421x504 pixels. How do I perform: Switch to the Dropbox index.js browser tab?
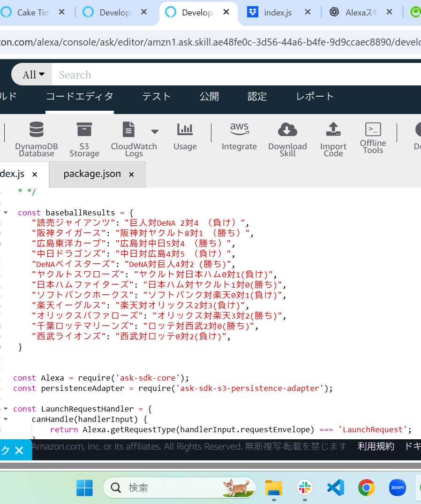click(278, 13)
